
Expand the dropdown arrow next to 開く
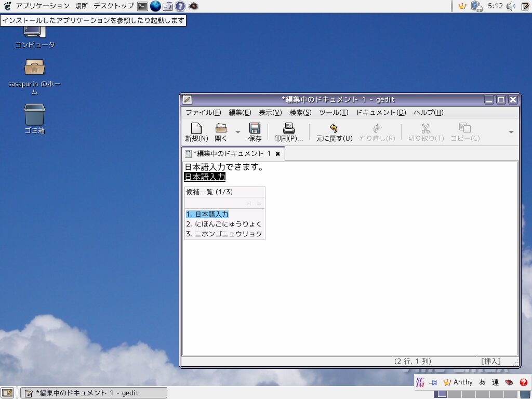pyautogui.click(x=238, y=130)
